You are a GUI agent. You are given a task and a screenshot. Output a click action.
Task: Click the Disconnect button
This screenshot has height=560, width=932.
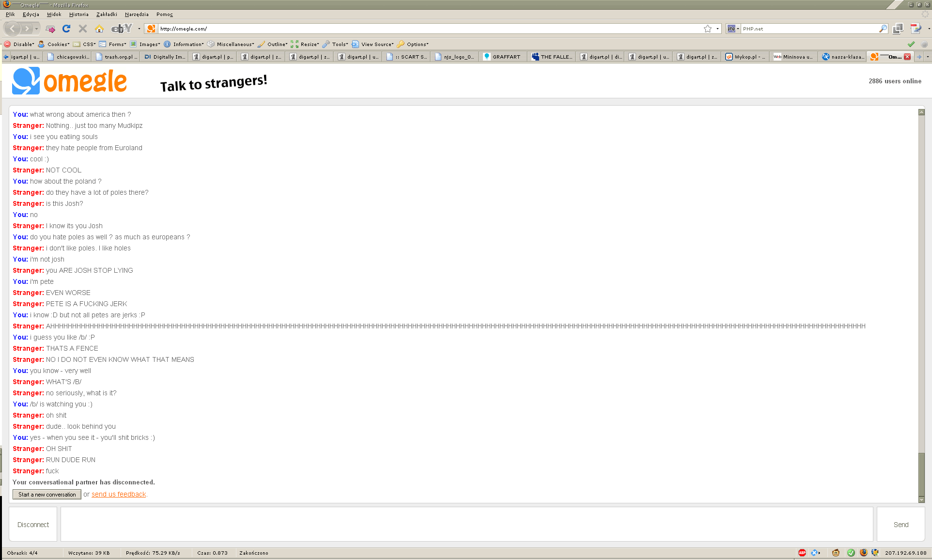pos(33,524)
